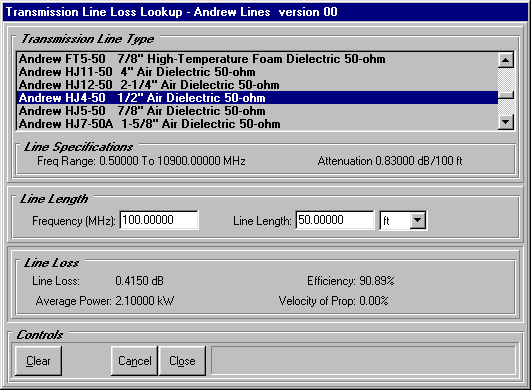This screenshot has height=390, width=531.
Task: Select Andrew HJ4-50 1/2" Air Dielectric line
Action: pos(257,98)
